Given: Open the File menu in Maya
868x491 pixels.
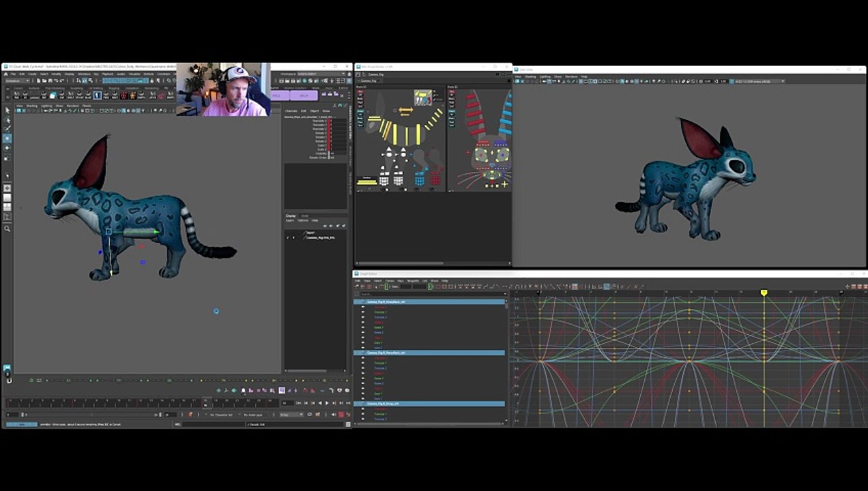Looking at the screenshot, I should [x=13, y=74].
